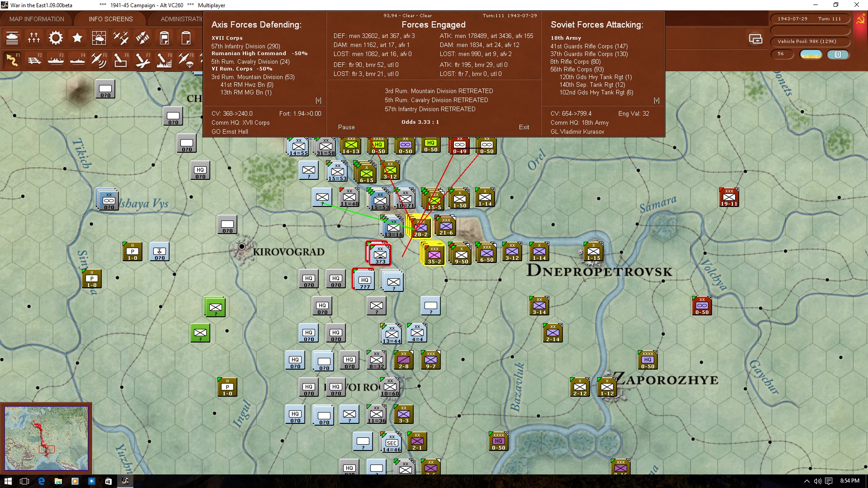868x488 pixels.
Task: Select F2 rail transport mode
Action: (x=34, y=60)
